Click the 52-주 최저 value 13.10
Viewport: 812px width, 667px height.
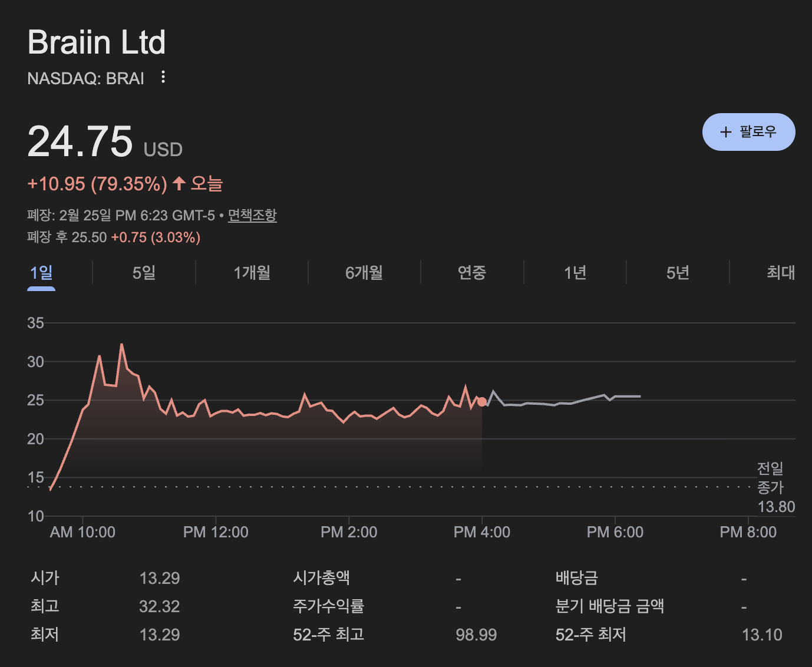[x=762, y=635]
